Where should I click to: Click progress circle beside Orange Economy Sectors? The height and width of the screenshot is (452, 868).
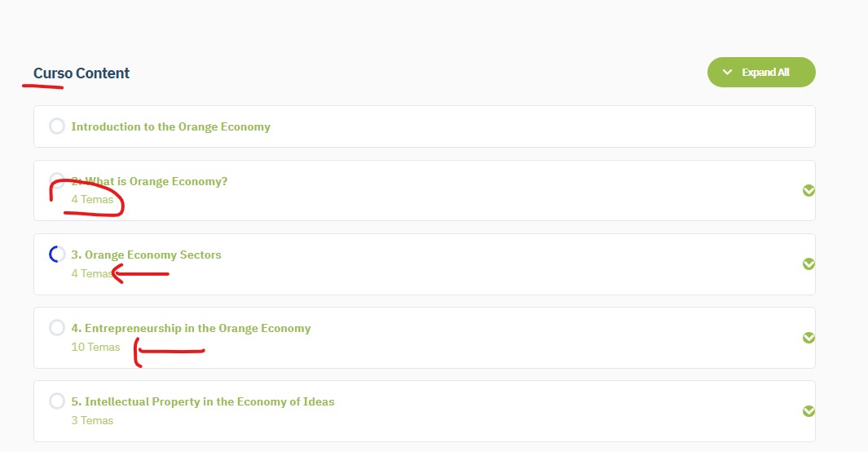57,255
